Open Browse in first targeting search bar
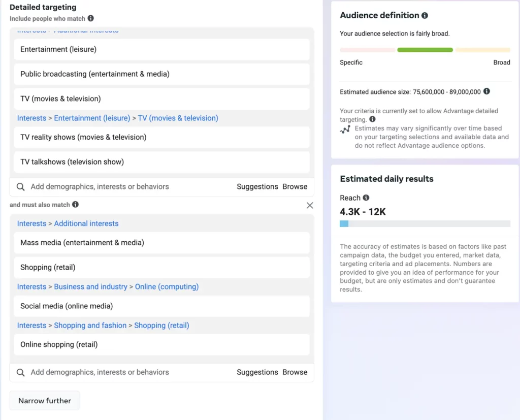 coord(295,186)
